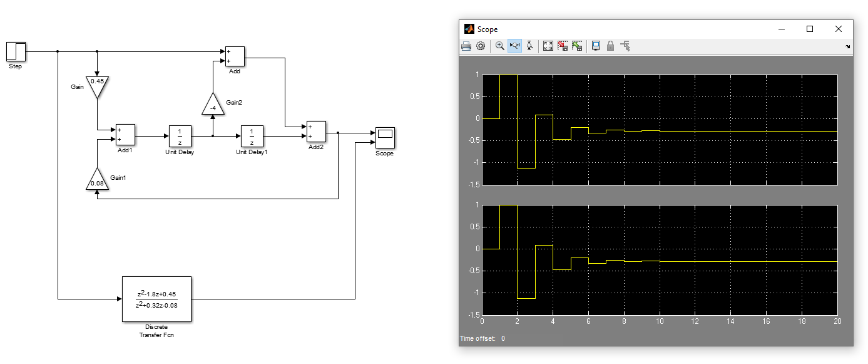Click the Scope block in the model
Viewport: 868px width, 364px height.
(385, 137)
